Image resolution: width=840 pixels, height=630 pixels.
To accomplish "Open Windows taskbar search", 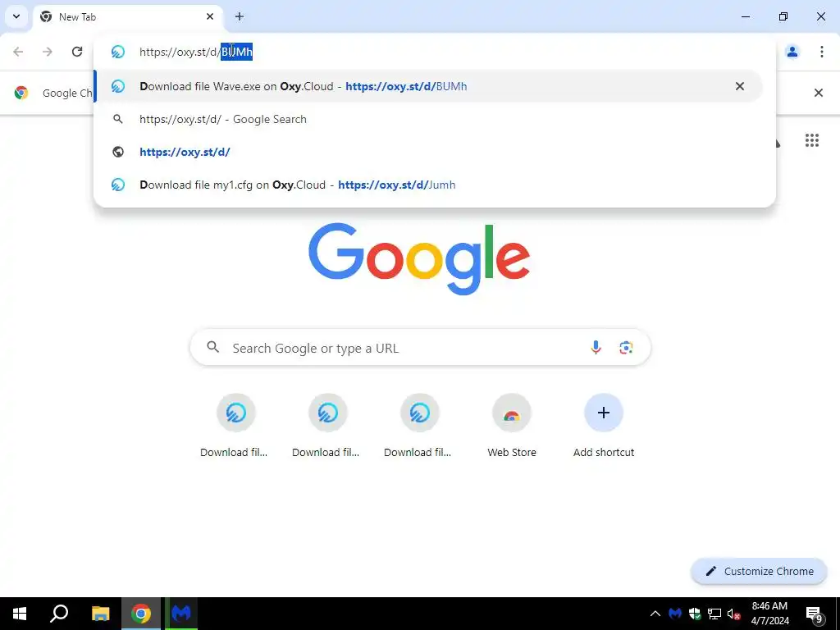I will tap(59, 614).
